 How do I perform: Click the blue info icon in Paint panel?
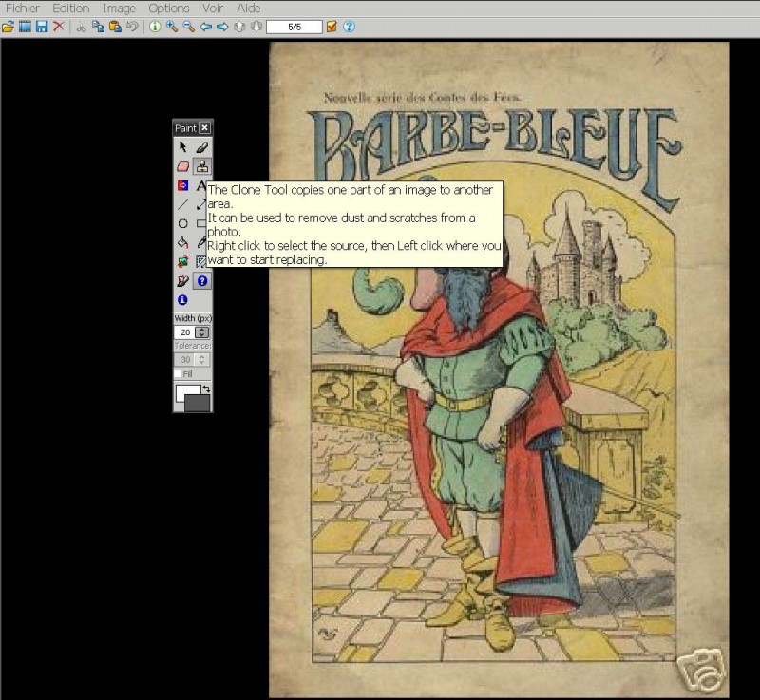(182, 300)
